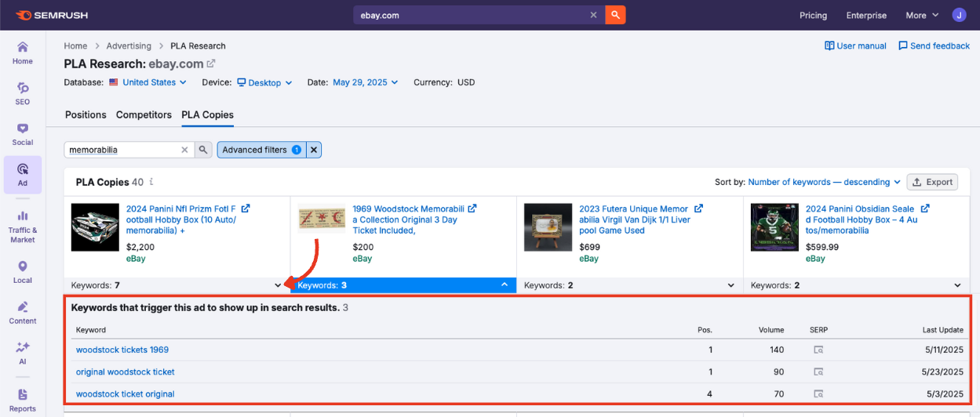Open external link icon beside ebay.com title
The height and width of the screenshot is (417, 980).
[211, 63]
